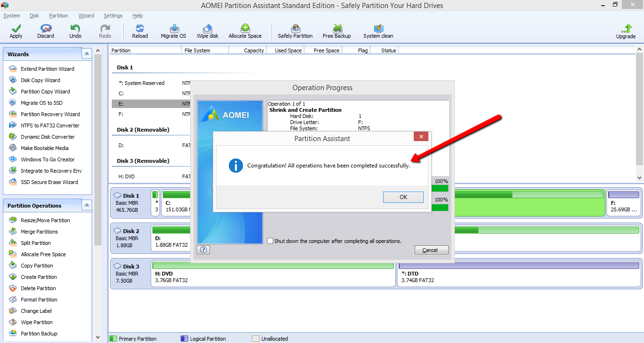Open the Disk menu
Viewport: 644px width, 343px height.
point(34,16)
